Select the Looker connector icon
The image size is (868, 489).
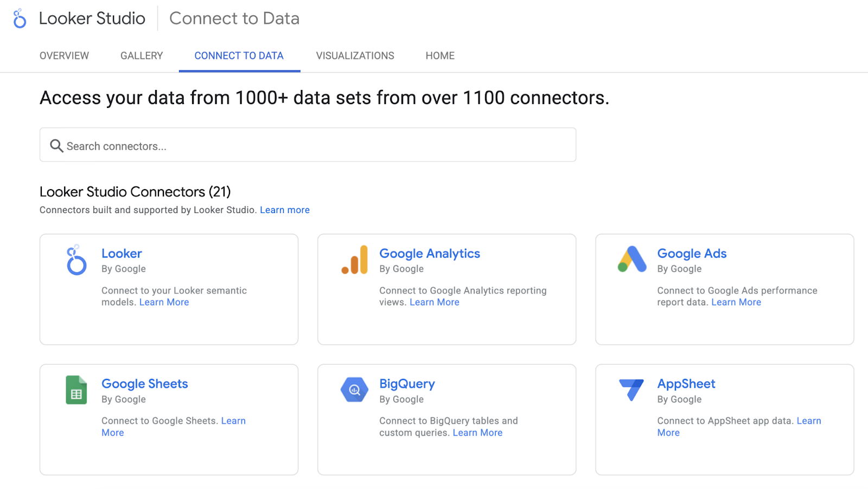[x=76, y=261]
